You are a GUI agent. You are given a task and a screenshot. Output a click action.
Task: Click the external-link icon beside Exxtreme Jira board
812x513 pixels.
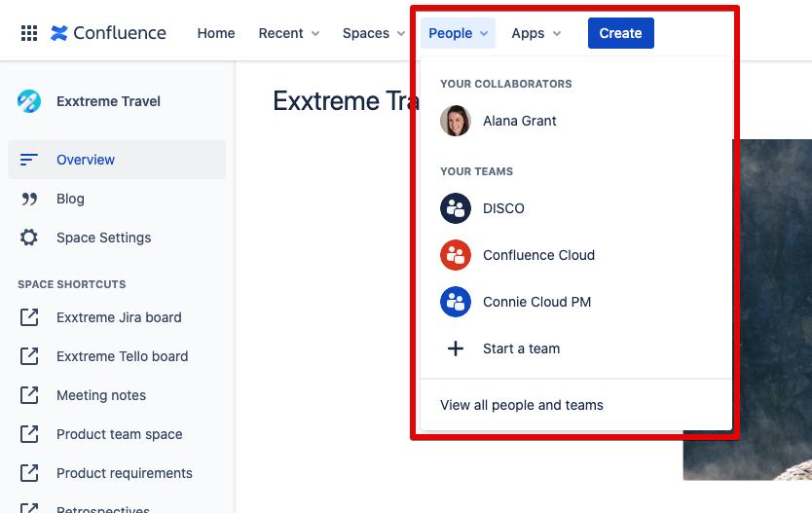29,317
